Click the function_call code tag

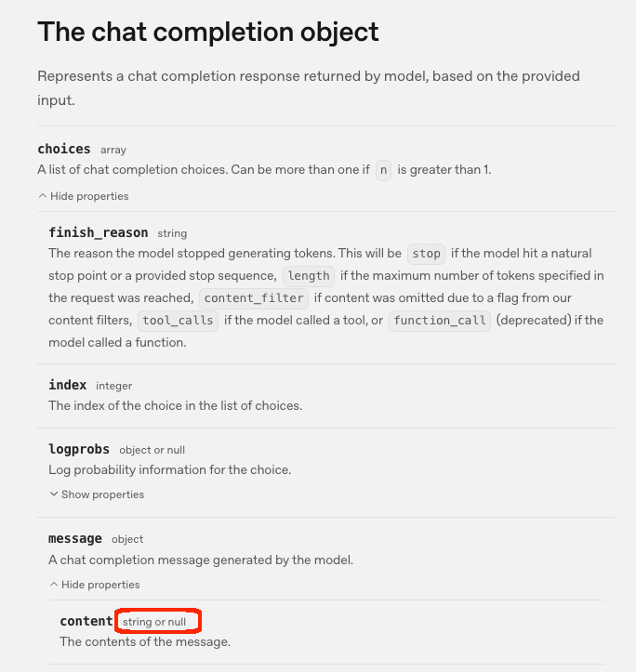coord(440,321)
